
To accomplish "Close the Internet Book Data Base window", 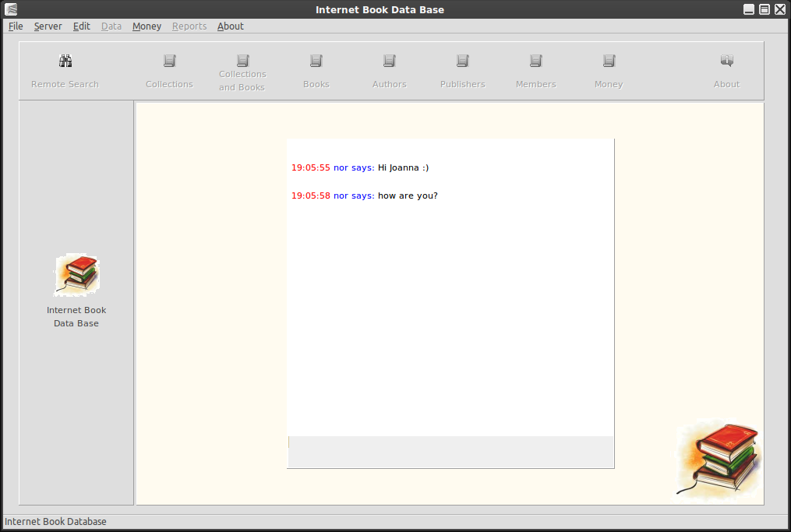I will [x=780, y=9].
